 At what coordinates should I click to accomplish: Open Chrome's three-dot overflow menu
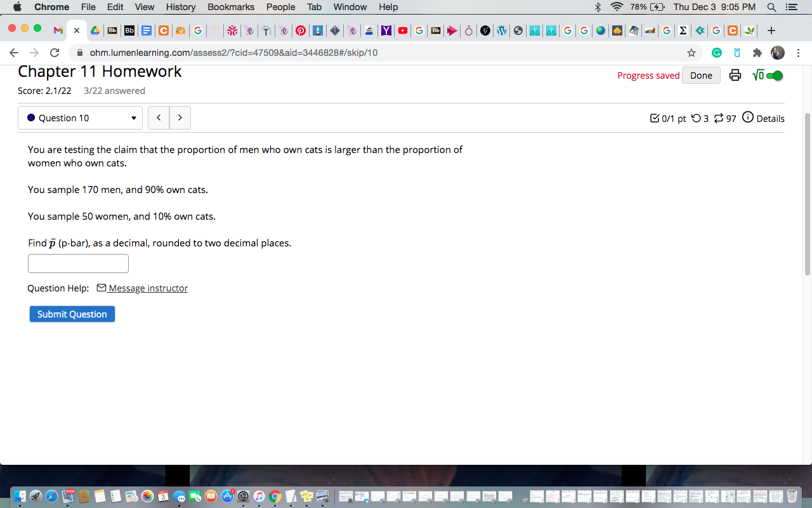pos(797,53)
